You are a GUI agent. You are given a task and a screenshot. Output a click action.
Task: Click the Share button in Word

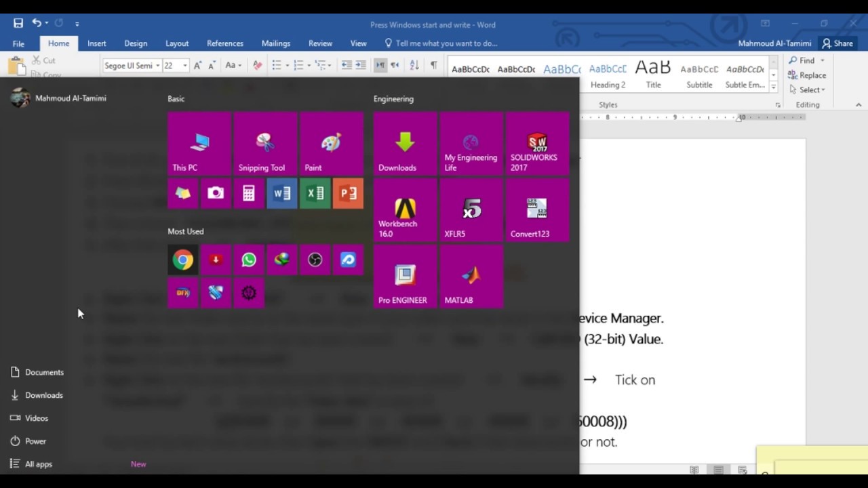(x=837, y=43)
